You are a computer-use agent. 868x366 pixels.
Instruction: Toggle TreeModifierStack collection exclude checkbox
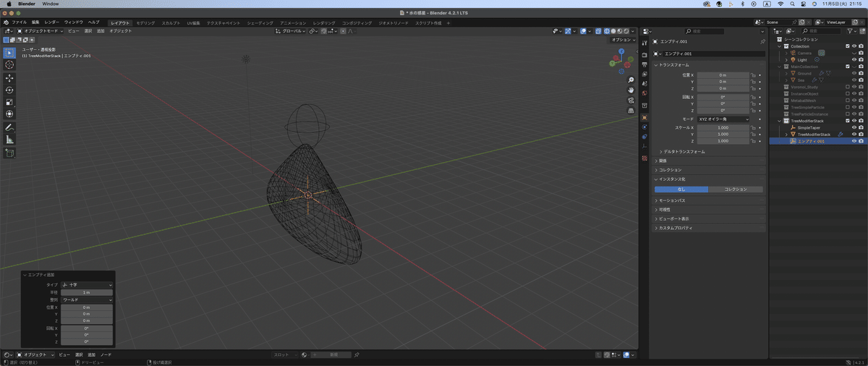848,121
